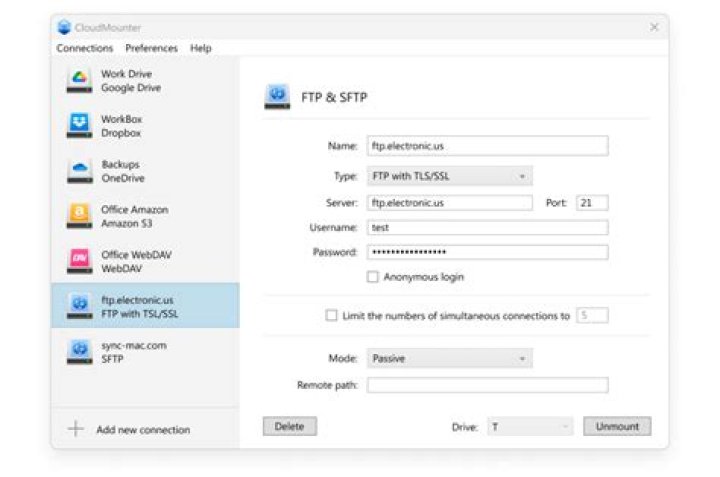This screenshot has width=720, height=477.
Task: Click the Name input field
Action: tap(487, 146)
